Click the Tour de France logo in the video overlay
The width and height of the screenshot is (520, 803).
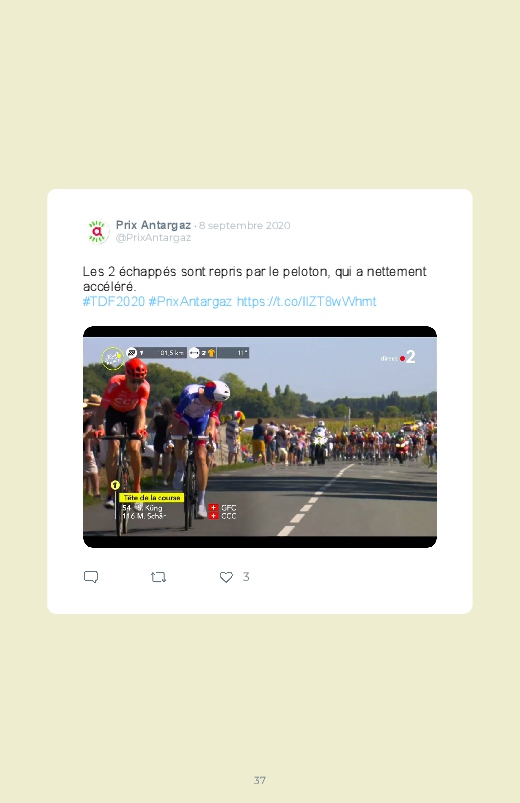(112, 357)
